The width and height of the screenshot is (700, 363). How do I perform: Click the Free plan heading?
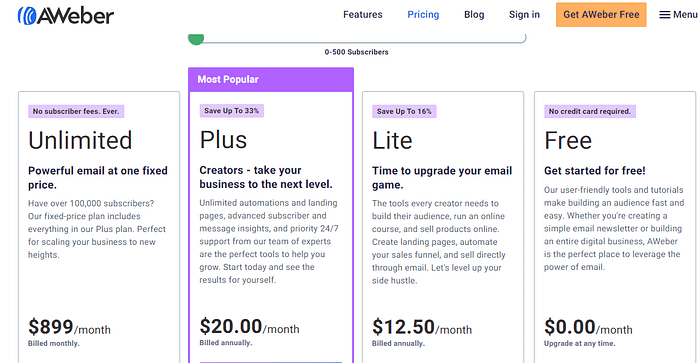568,140
